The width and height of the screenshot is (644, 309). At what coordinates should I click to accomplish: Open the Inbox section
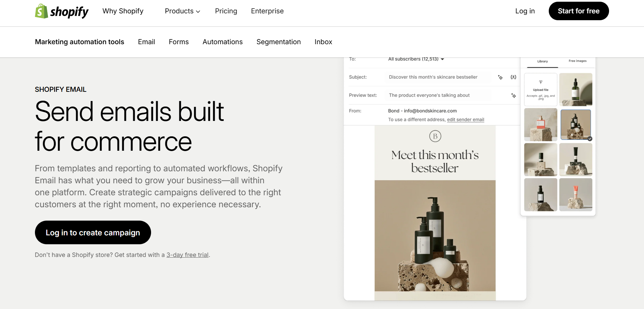(x=323, y=42)
